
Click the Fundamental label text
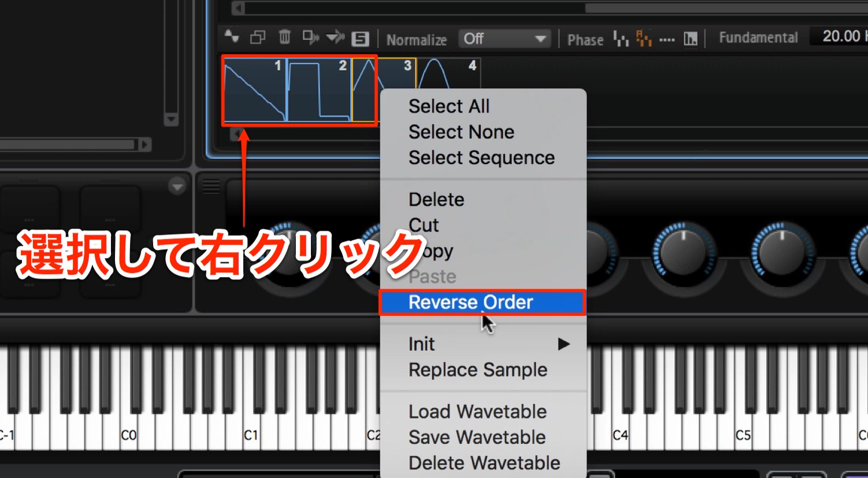(x=758, y=38)
